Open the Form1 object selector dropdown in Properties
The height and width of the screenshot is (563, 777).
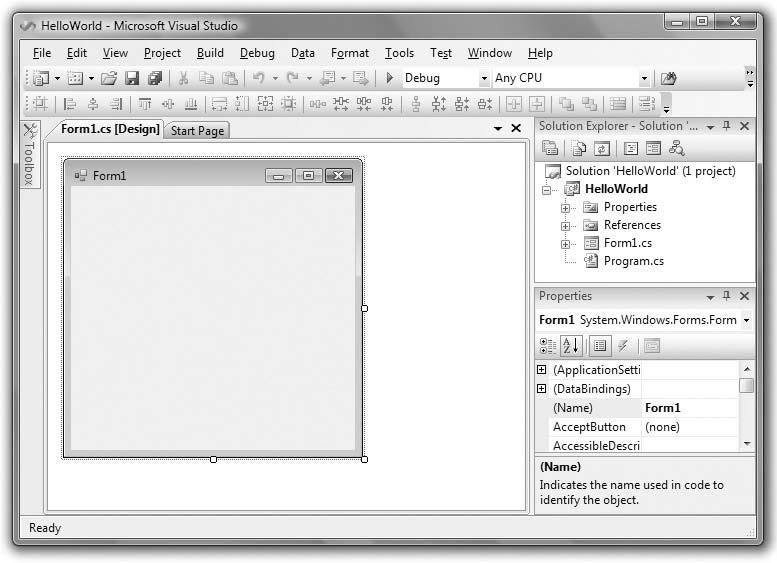[746, 321]
